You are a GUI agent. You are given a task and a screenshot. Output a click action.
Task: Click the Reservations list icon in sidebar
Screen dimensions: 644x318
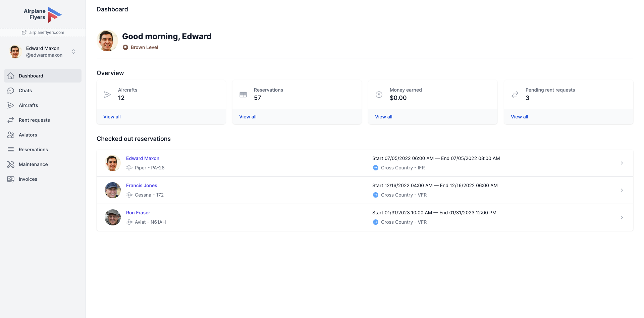pyautogui.click(x=11, y=150)
